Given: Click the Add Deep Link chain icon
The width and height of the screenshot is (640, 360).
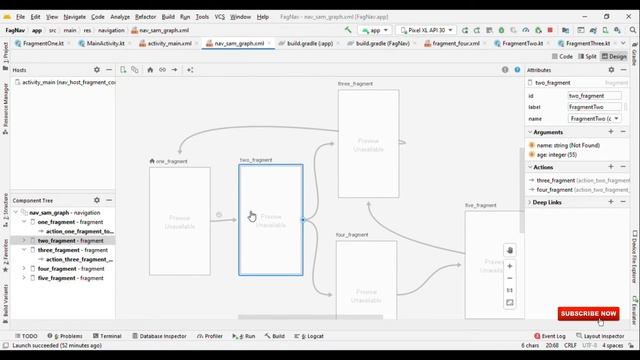Looking at the screenshot, I should coord(162,70).
